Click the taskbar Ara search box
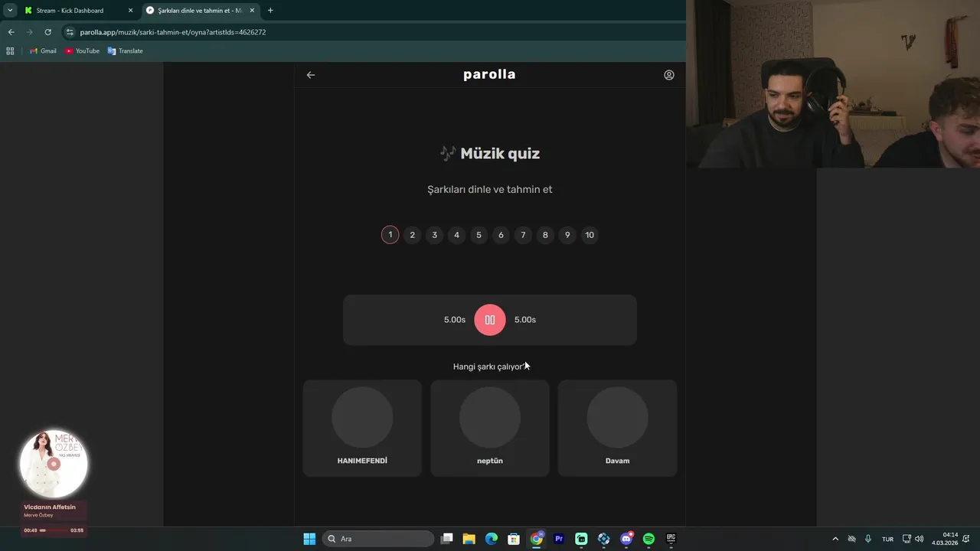 tap(378, 539)
